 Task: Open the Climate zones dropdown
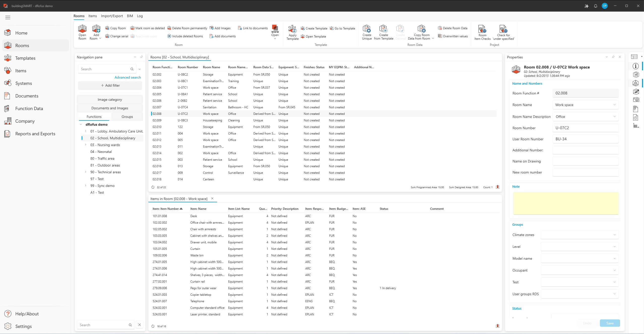615,235
